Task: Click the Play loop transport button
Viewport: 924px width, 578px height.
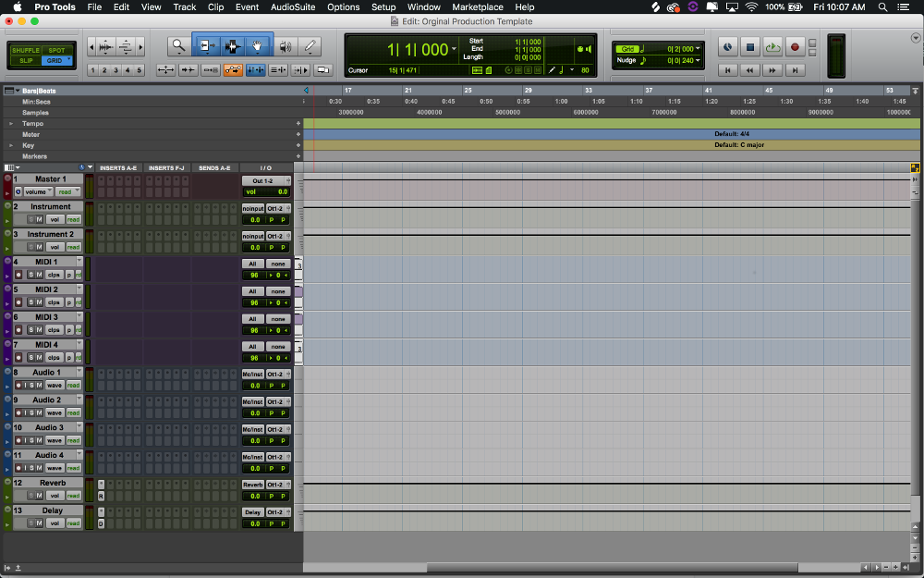Action: [772, 46]
